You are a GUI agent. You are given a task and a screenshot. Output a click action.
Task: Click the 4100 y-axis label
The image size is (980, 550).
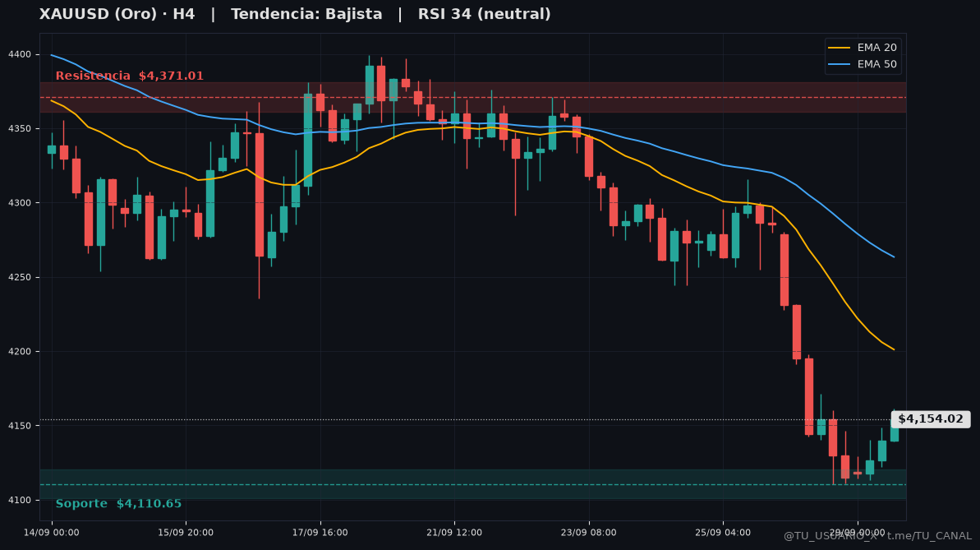click(19, 500)
